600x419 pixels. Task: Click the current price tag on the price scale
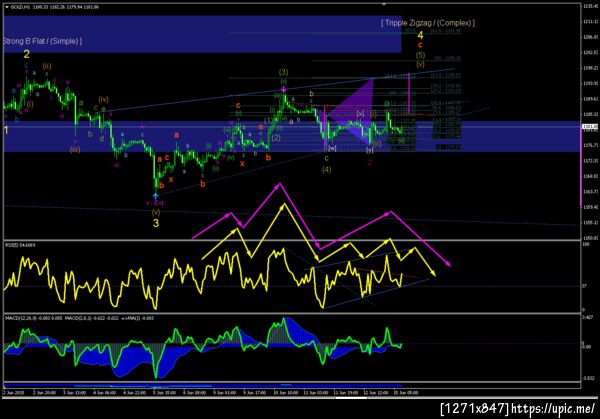pyautogui.click(x=590, y=127)
